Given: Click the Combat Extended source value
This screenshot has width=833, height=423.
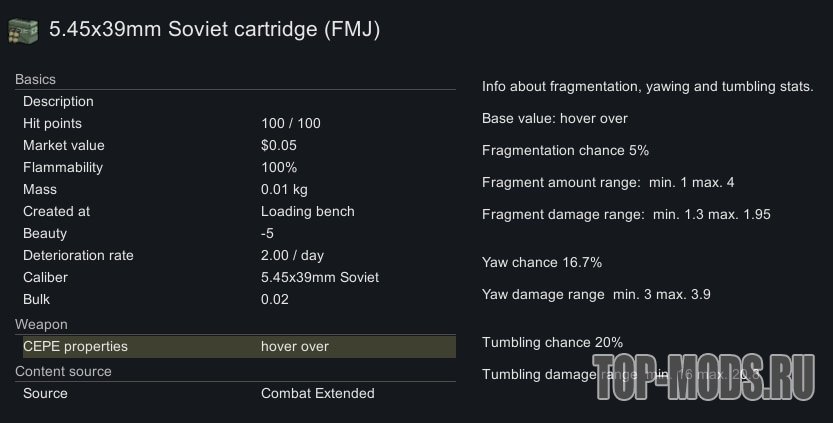Looking at the screenshot, I should coord(317,393).
